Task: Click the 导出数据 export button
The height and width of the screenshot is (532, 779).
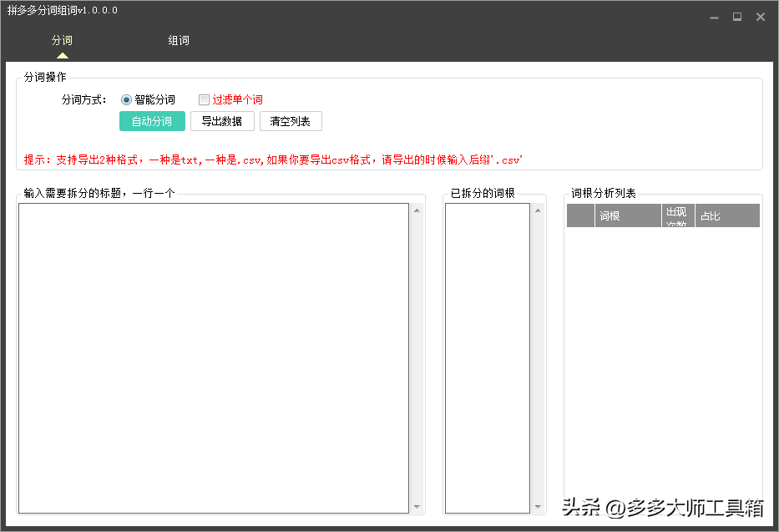Action: point(222,120)
